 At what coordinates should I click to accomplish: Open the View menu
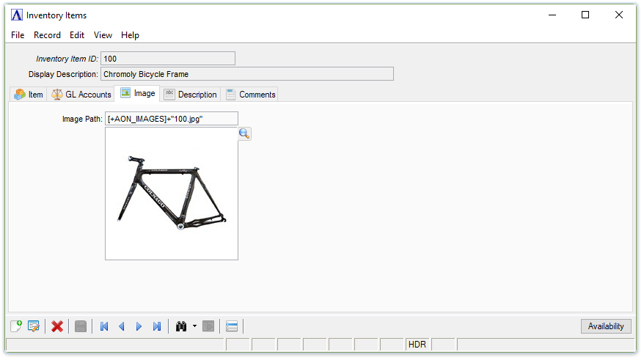point(103,35)
